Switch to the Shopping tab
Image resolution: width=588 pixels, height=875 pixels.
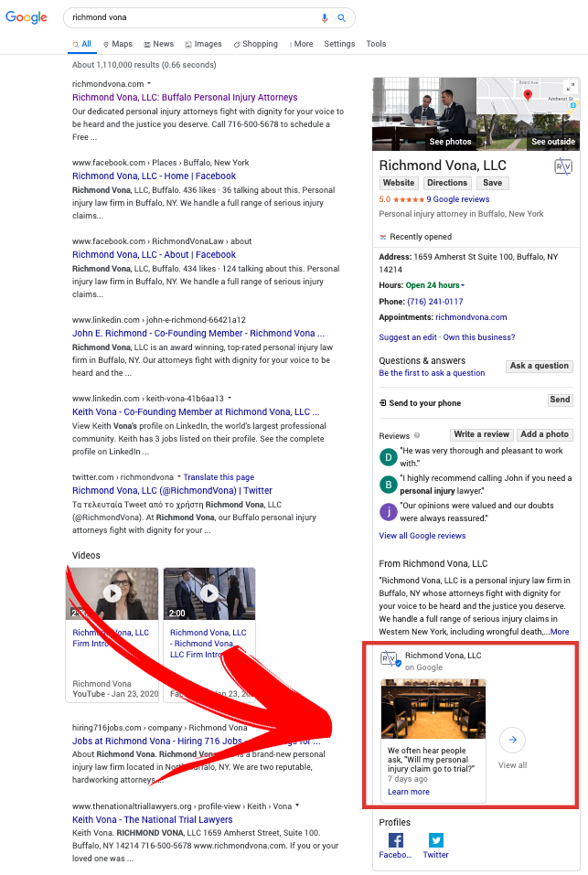[255, 44]
